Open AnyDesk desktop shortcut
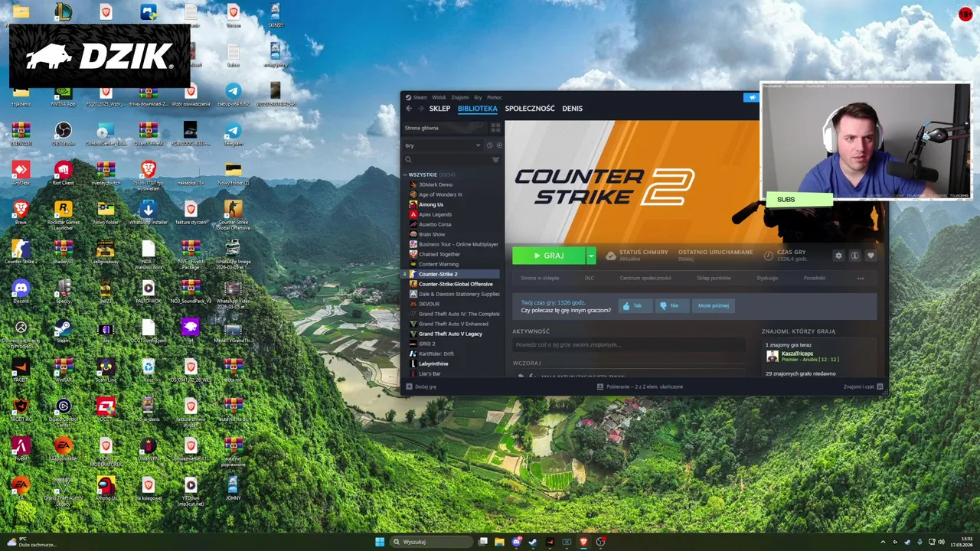Image resolution: width=980 pixels, height=551 pixels. (x=21, y=172)
